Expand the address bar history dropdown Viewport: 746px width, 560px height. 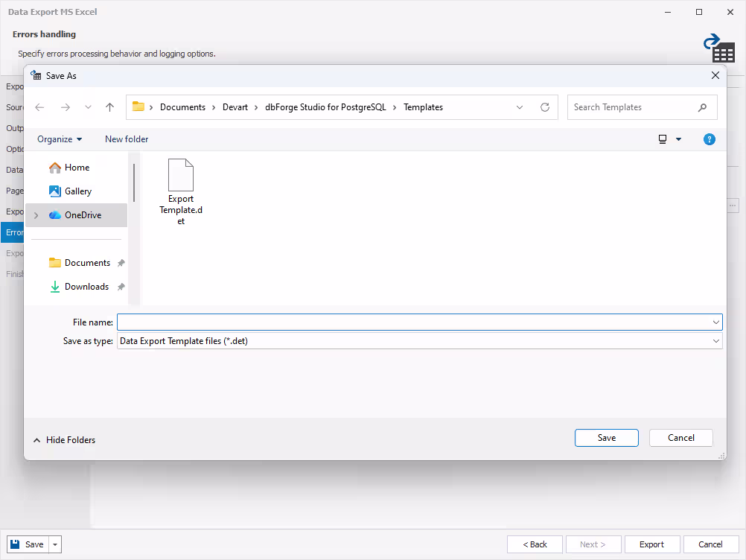pyautogui.click(x=520, y=107)
